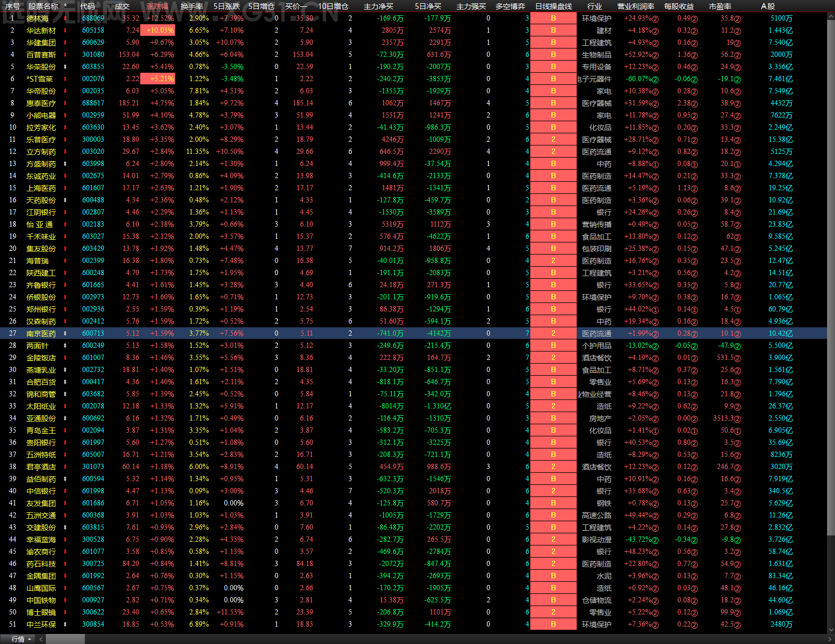The height and width of the screenshot is (644, 835).
Task: Click the circled icon after 幸福蓝海's -43.72%
Action: click(655, 540)
